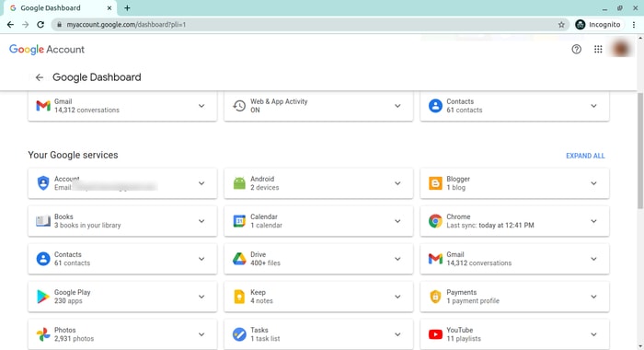Click EXPAND ALL link
This screenshot has height=350, width=644.
(x=585, y=156)
